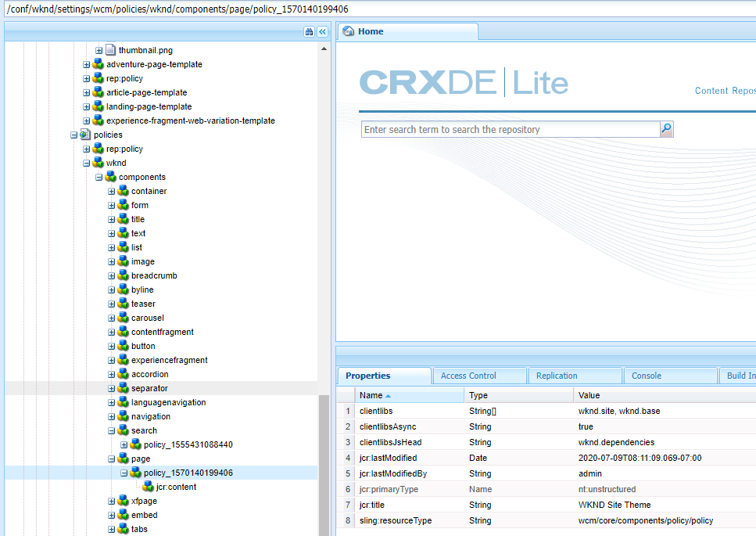Click the Home tab house icon
Image resolution: width=756 pixels, height=536 pixels.
(348, 31)
